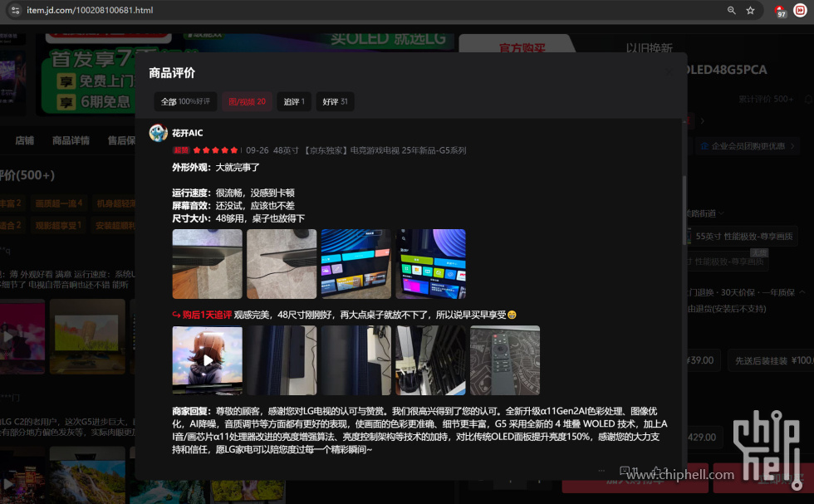Open the 商品详情 tab on the product page
Screen dimensions: 814x504
point(71,140)
